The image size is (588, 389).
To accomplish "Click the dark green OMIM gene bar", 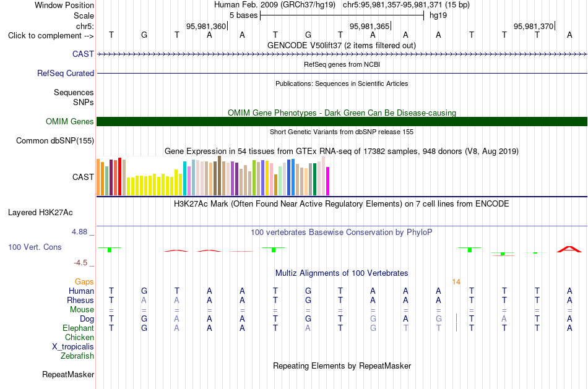I will (342, 121).
